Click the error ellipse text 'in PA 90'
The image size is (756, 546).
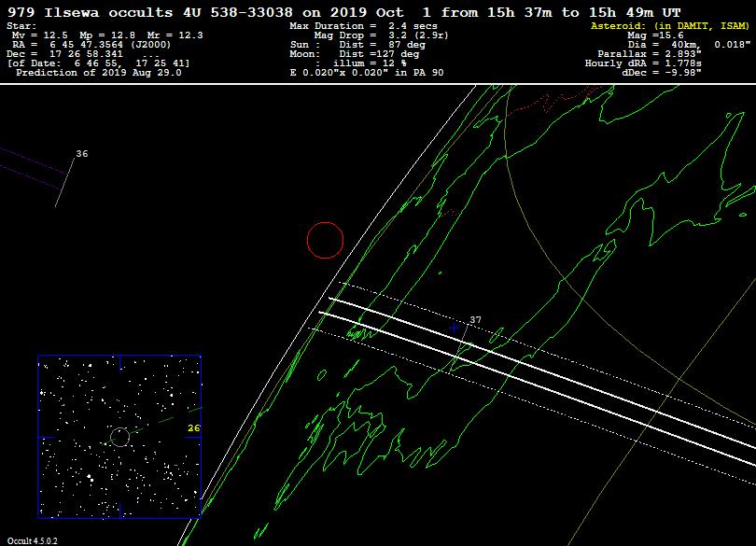click(x=418, y=73)
